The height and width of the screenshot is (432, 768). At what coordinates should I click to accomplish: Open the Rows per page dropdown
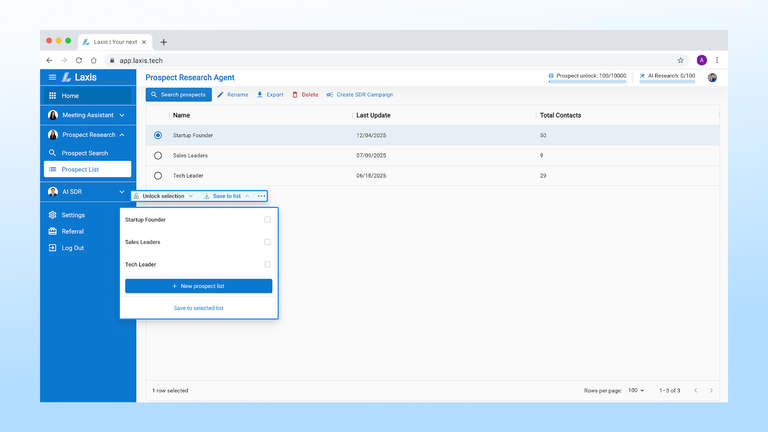635,390
